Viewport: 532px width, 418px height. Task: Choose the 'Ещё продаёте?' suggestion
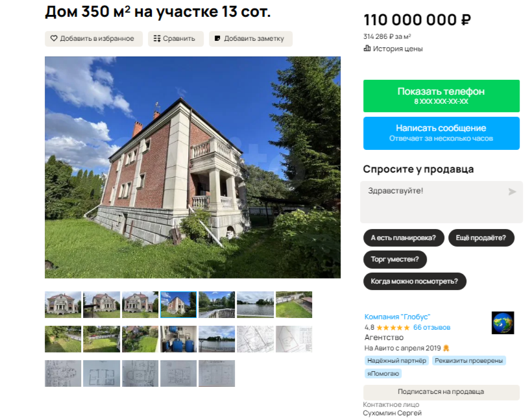[481, 238]
